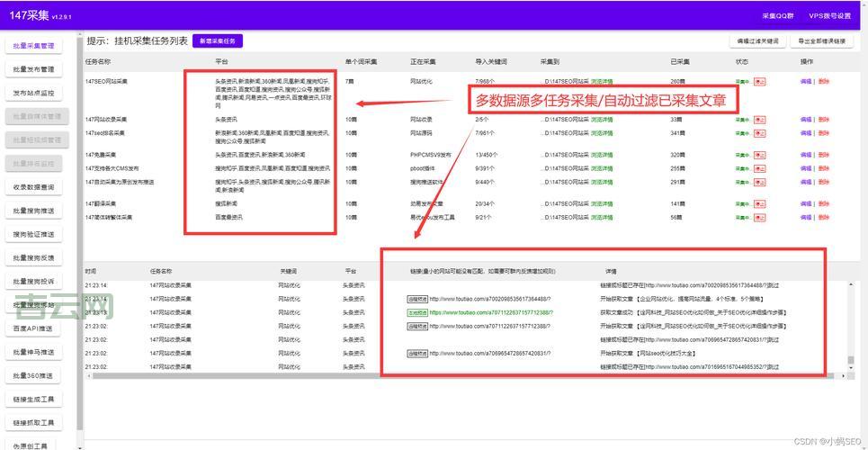Edit the 147支持各大CMS发布 task
The height and width of the screenshot is (450, 868).
tap(805, 168)
